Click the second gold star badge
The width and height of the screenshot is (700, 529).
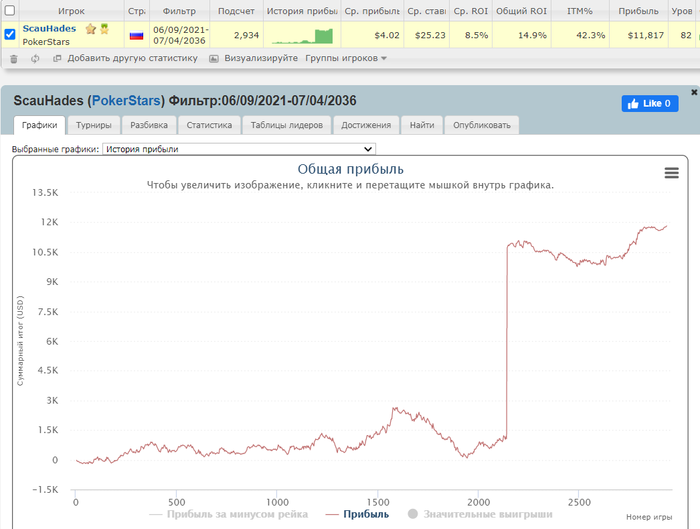(x=104, y=29)
